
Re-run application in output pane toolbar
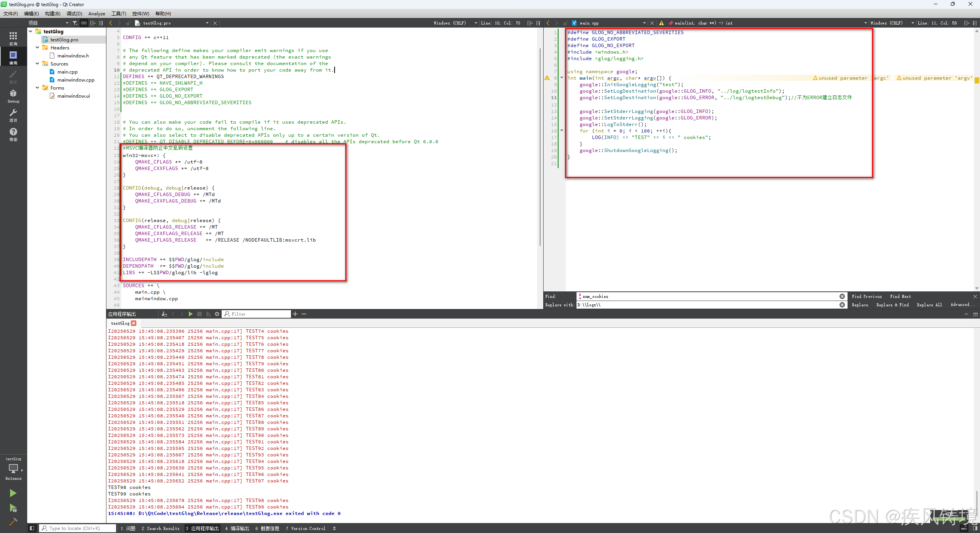pyautogui.click(x=190, y=314)
